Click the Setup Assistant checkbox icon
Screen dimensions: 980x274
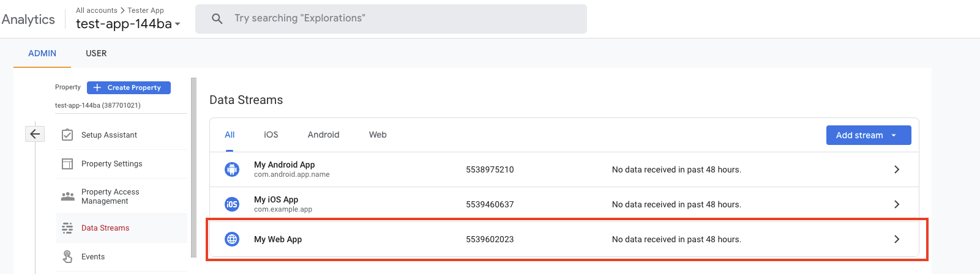[67, 135]
